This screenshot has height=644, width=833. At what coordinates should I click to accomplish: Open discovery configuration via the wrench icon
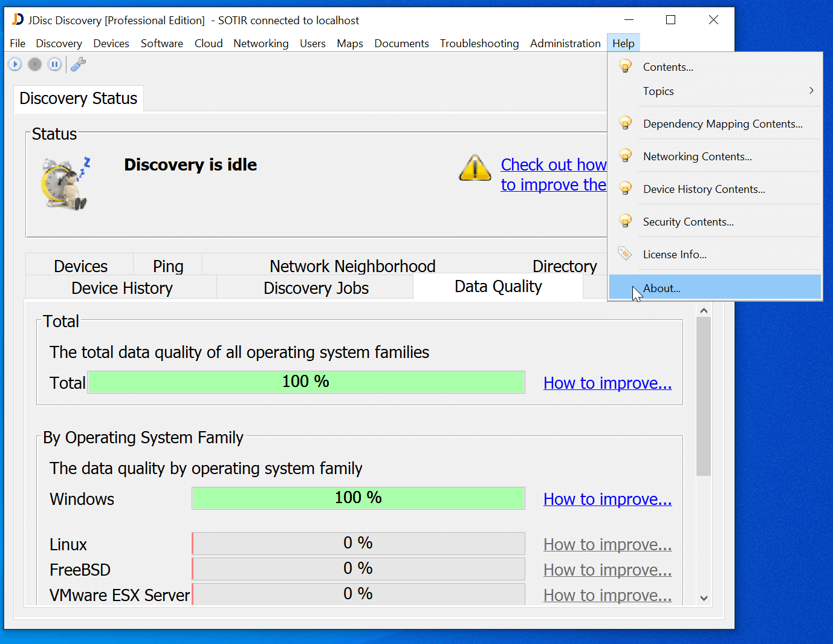coord(78,63)
